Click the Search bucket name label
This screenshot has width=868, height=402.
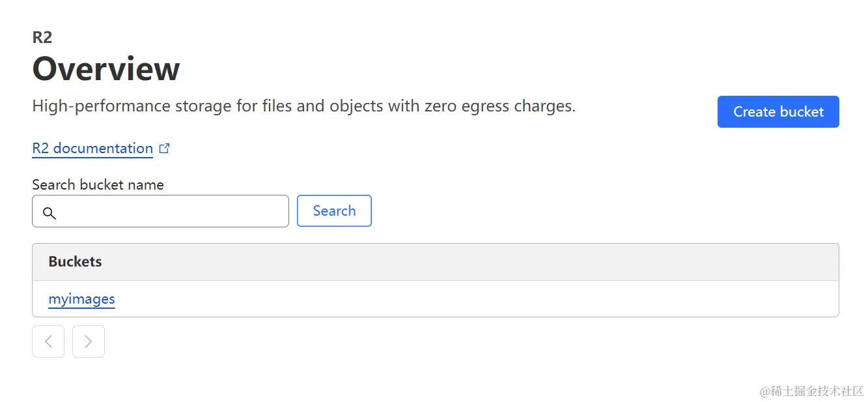point(98,185)
